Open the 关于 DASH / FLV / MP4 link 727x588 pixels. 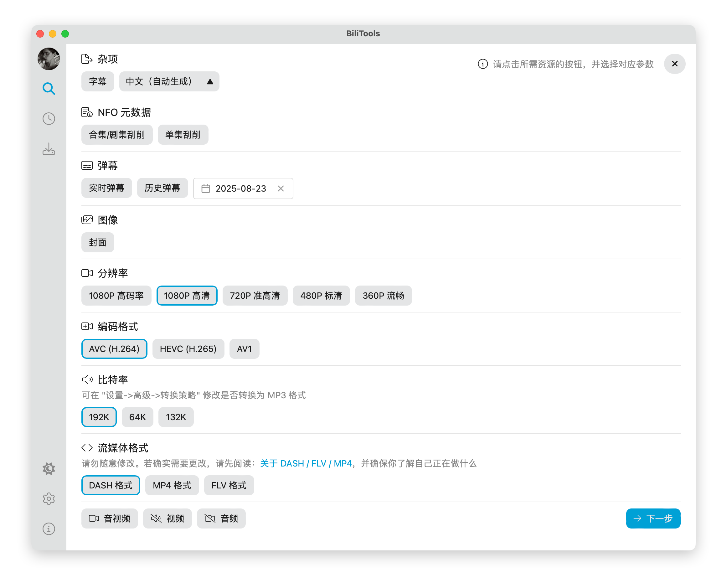(306, 463)
